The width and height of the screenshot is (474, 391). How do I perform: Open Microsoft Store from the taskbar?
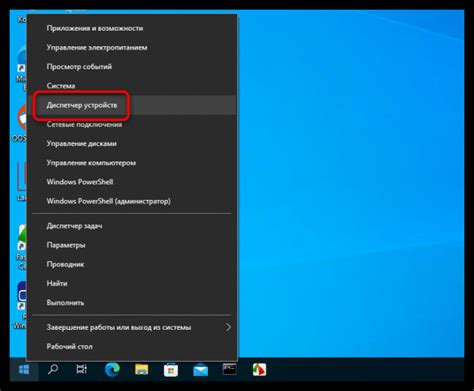click(171, 370)
